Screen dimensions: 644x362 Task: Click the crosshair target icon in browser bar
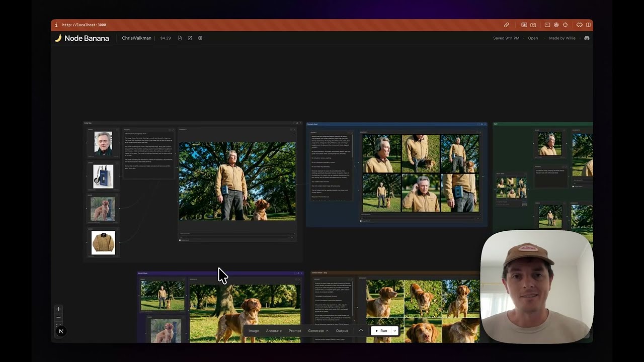(565, 25)
